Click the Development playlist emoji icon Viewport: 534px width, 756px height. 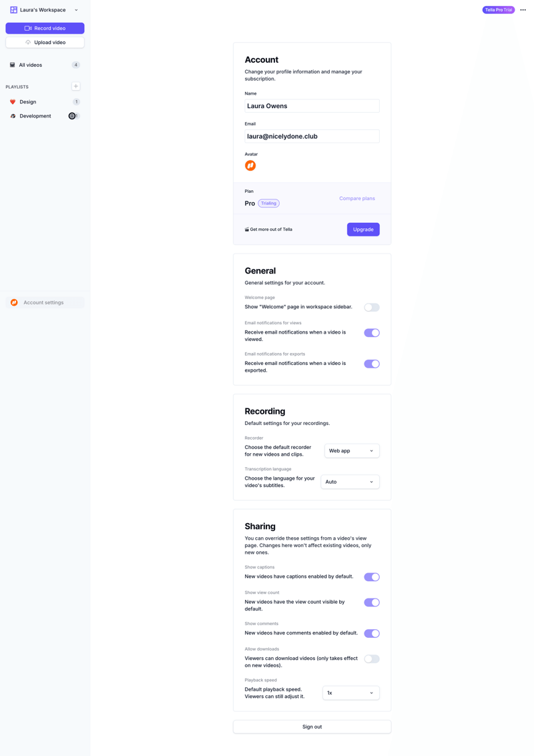coord(13,115)
